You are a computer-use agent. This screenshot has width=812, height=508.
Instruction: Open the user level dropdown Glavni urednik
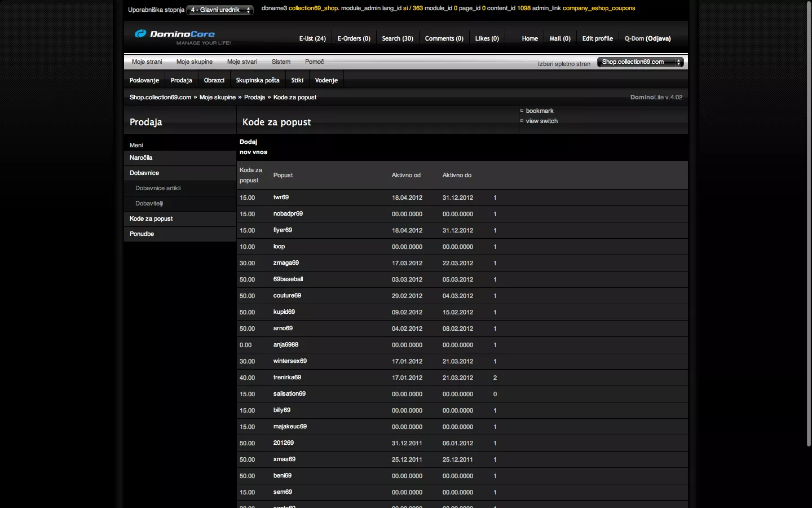click(x=219, y=10)
